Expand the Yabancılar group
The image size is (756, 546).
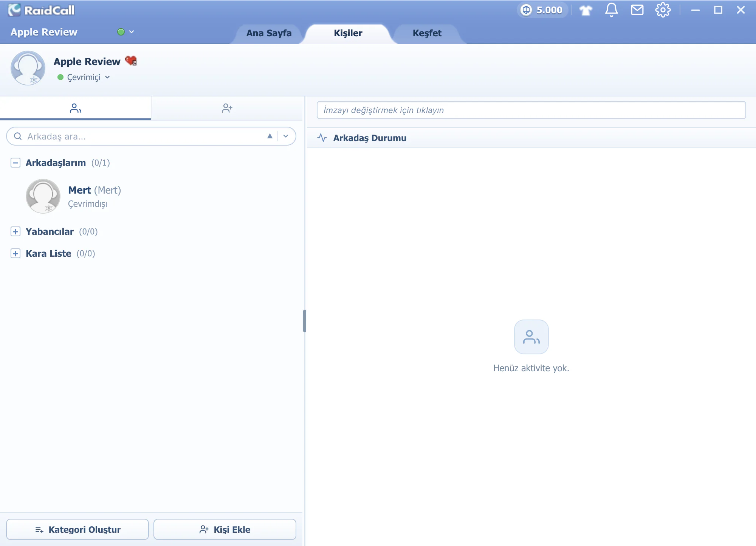click(x=15, y=232)
